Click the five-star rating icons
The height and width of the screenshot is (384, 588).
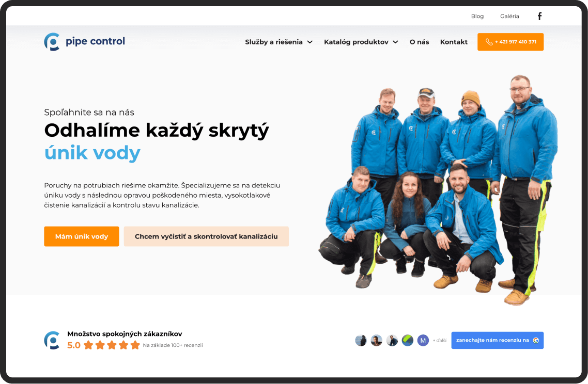pos(112,345)
